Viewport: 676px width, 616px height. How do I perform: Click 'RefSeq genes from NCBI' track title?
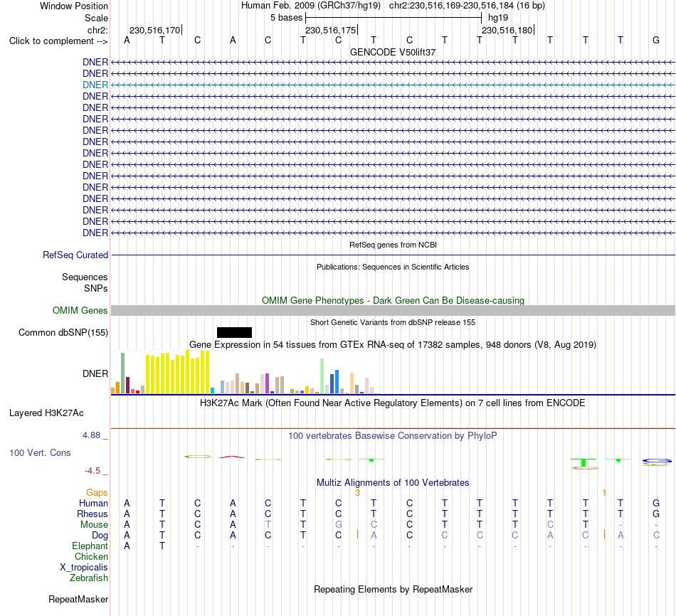point(393,245)
